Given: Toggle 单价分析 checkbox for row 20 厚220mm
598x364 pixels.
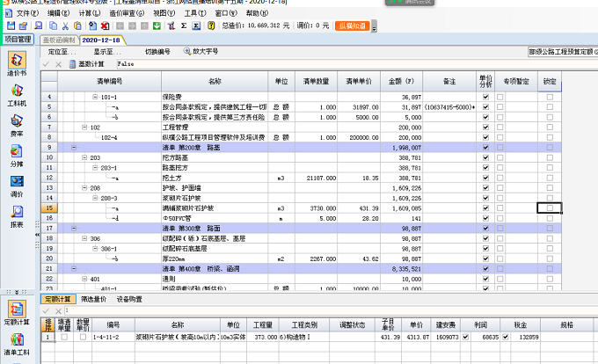Looking at the screenshot, I should coord(485,258).
